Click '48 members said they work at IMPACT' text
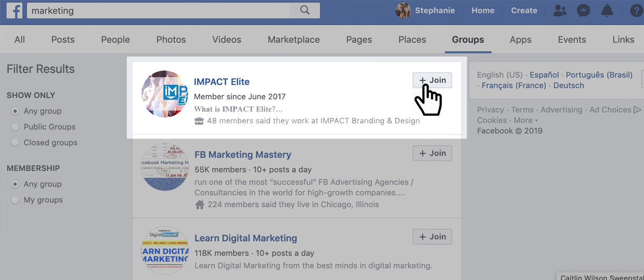644x280 pixels. tap(313, 121)
